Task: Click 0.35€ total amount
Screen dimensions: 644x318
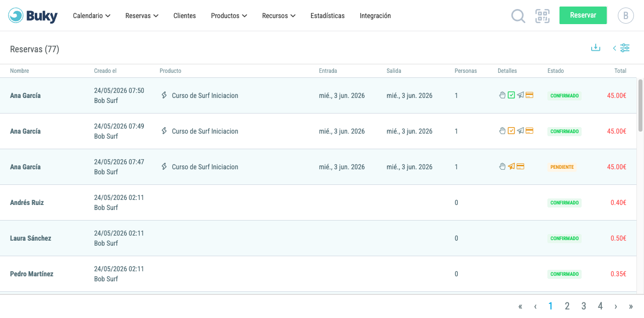Action: (618, 274)
